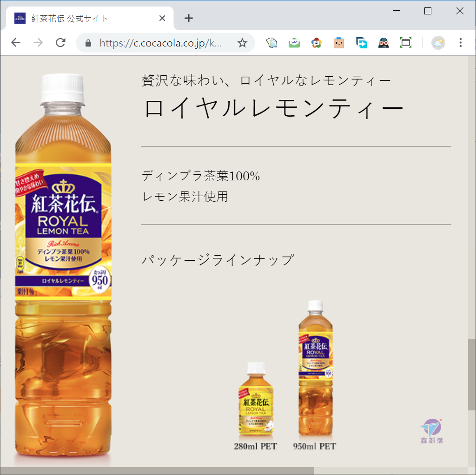Bookmark this page with the star icon
476x475 pixels.
(242, 43)
